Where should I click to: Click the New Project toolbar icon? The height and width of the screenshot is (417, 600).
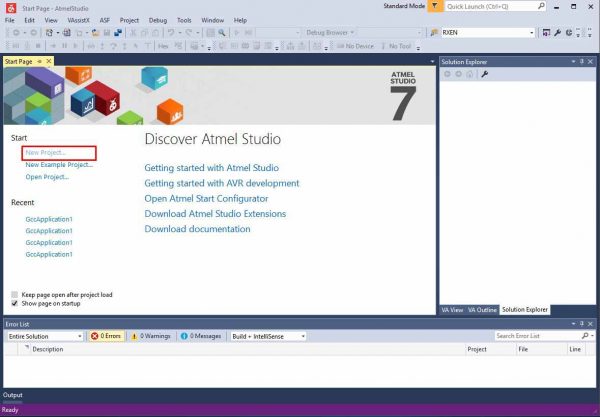click(x=49, y=33)
